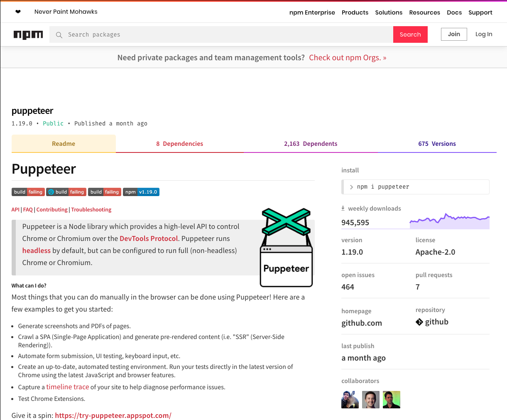Follow the timeline trace link
This screenshot has width=507, height=420.
pyautogui.click(x=68, y=387)
